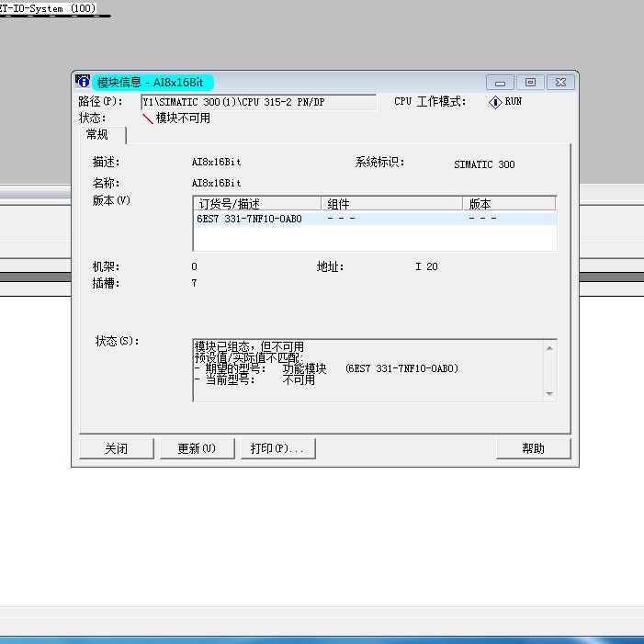
Task: Click the SIMATIC 300 system identifier value
Action: 484,164
